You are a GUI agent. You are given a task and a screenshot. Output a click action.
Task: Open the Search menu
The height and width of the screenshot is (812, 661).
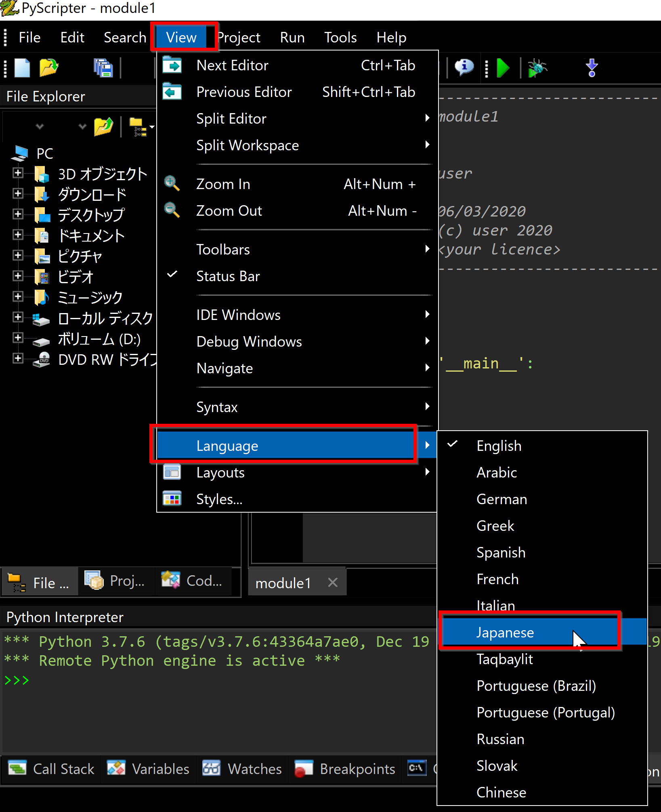point(125,38)
